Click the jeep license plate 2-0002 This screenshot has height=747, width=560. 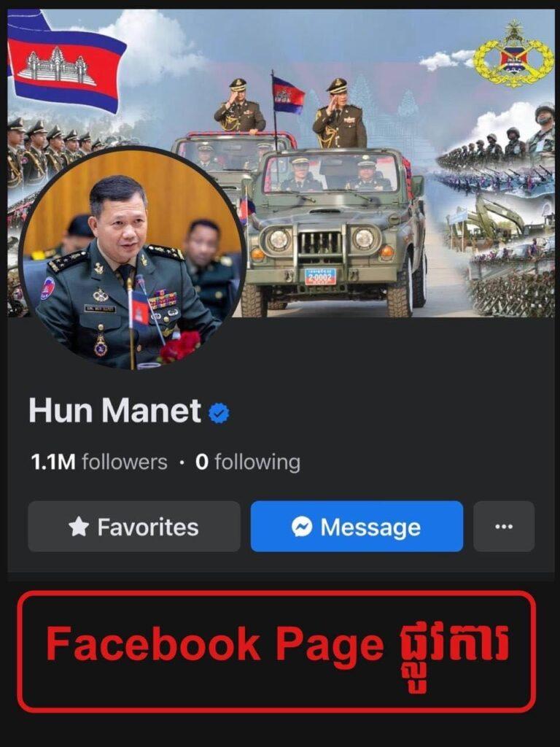pos(321,276)
